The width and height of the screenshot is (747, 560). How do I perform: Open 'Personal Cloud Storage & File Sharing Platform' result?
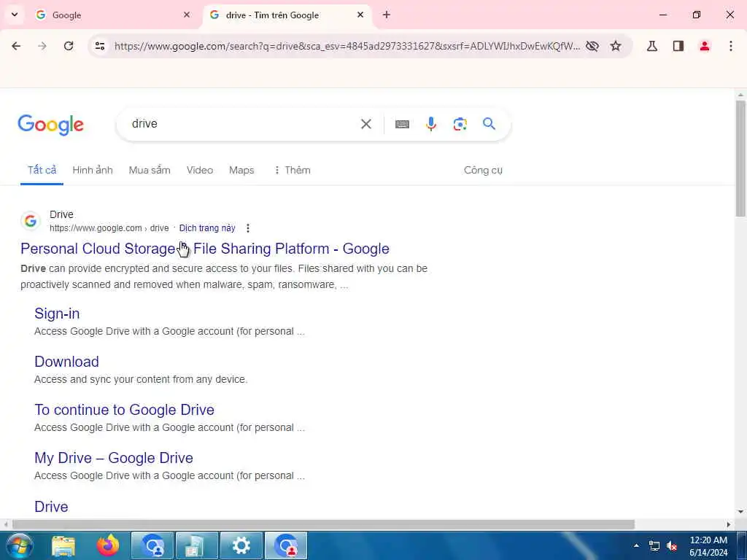pyautogui.click(x=205, y=249)
